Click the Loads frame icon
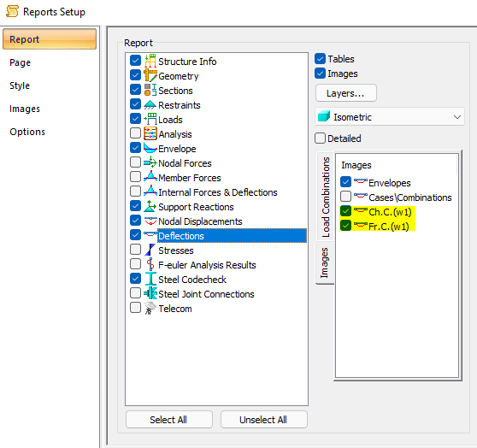Image resolution: width=477 pixels, height=448 pixels. (x=150, y=119)
